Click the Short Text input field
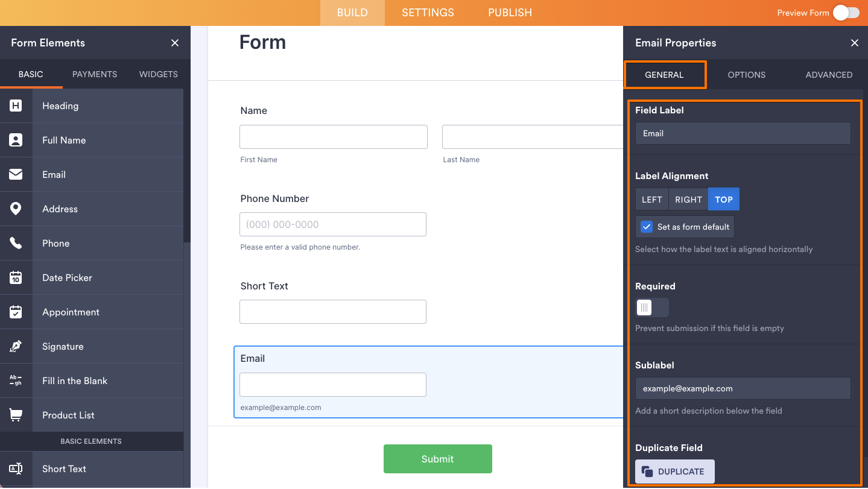The width and height of the screenshot is (868, 489). coord(333,312)
